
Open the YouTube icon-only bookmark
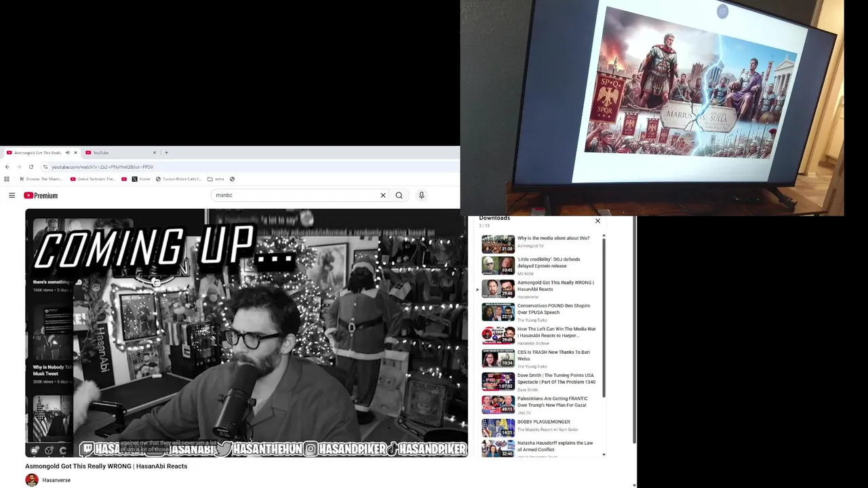tap(124, 179)
